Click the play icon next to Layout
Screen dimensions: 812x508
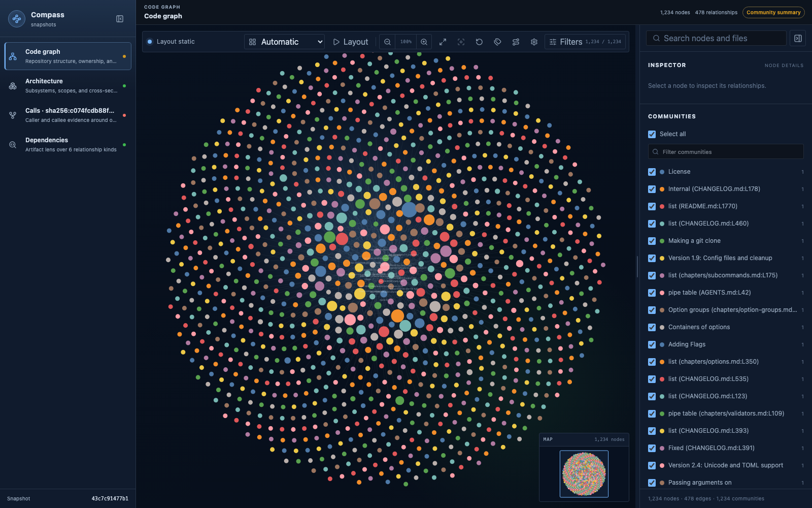click(x=336, y=42)
